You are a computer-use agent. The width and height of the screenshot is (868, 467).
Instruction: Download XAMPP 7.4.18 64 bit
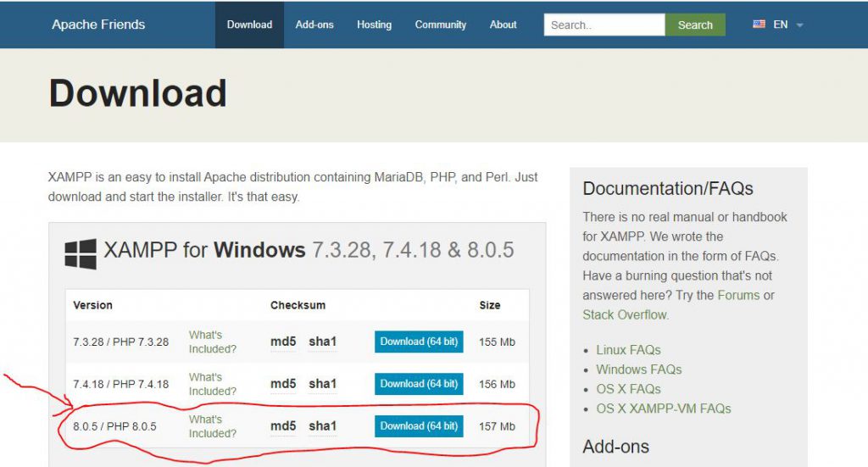419,384
